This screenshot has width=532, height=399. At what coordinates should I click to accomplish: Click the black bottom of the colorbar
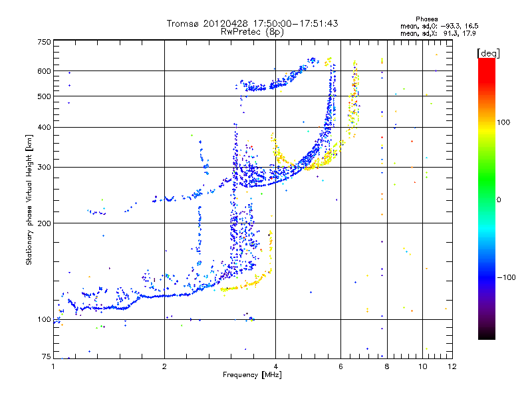[x=487, y=334]
